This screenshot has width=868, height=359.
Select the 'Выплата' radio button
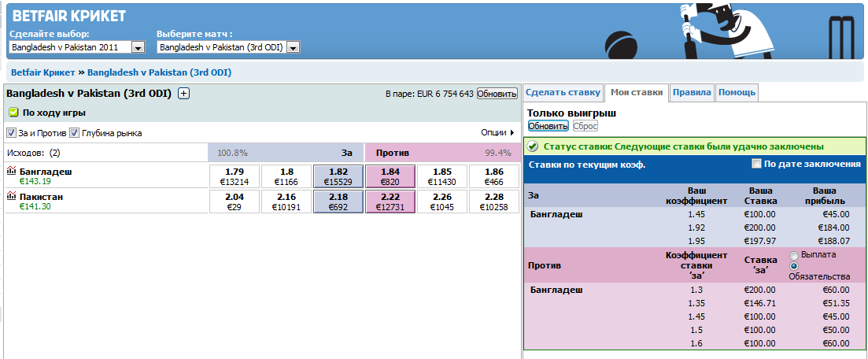point(794,255)
